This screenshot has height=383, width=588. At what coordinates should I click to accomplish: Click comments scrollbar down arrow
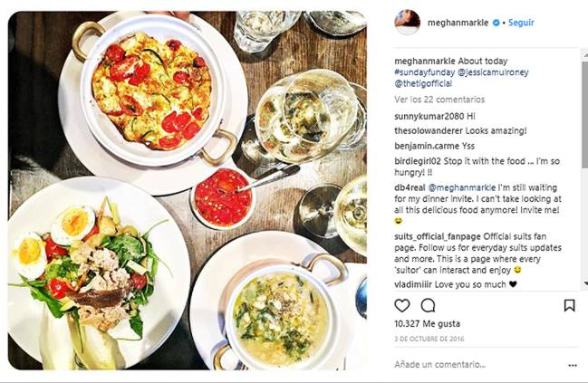(x=584, y=283)
